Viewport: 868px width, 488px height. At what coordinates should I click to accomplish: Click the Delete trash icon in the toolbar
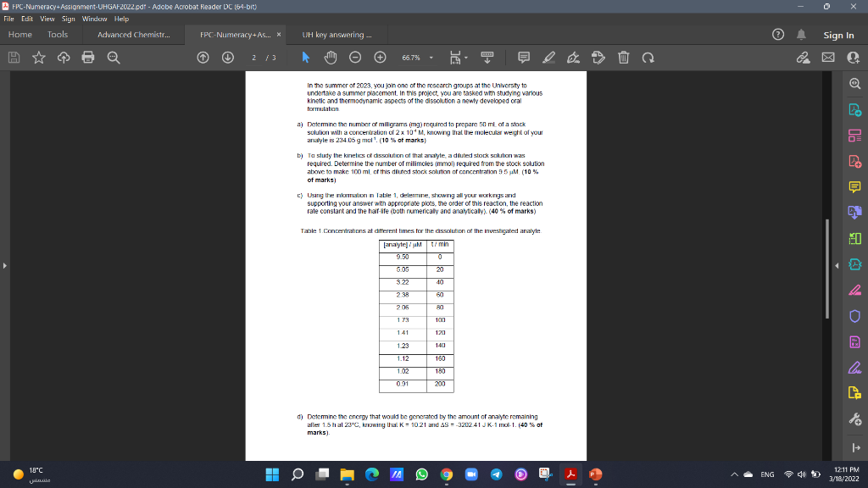pyautogui.click(x=623, y=58)
